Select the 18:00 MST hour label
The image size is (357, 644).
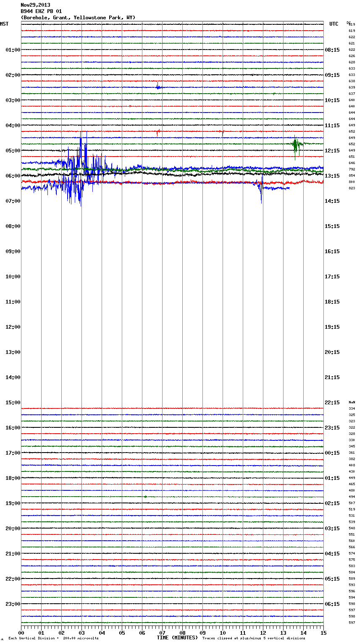click(x=13, y=478)
